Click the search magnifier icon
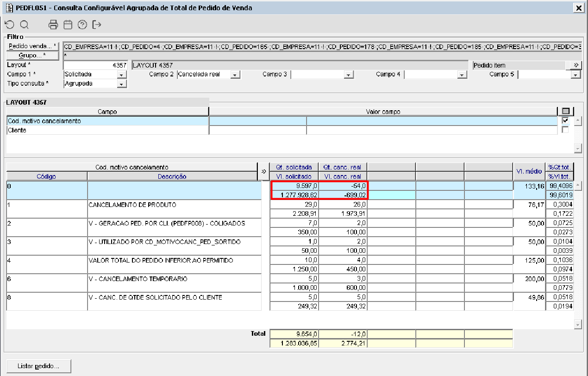Image resolution: width=588 pixels, height=376 pixels. click(x=24, y=25)
